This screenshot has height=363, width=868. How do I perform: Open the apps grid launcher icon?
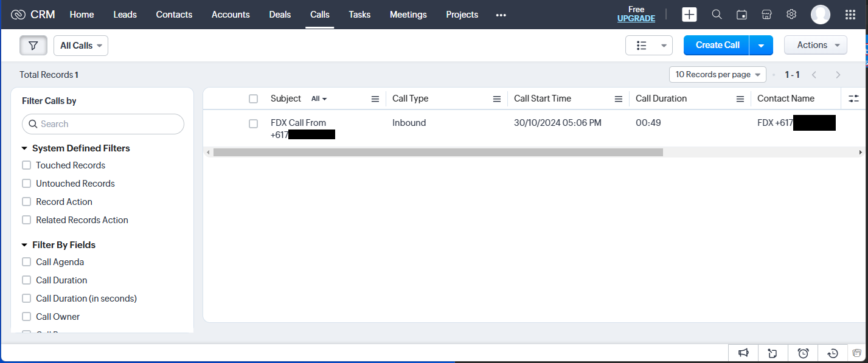point(850,15)
